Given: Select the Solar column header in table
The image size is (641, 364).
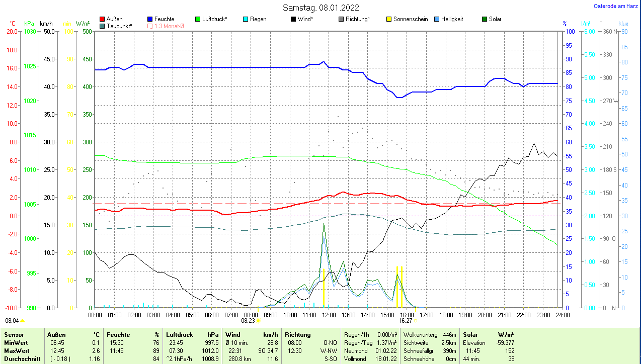Looking at the screenshot, I should [470, 334].
